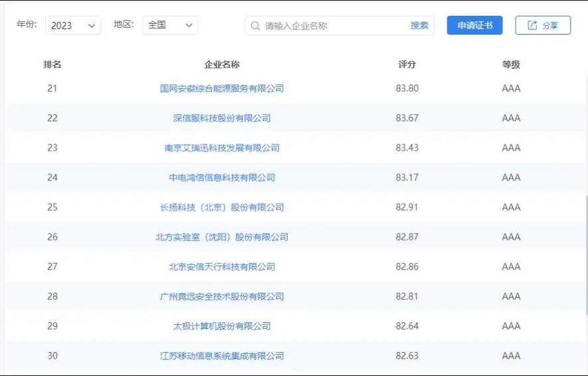Open the 年份 2023 year dropdown
Viewport: 588px width, 376px height.
click(73, 25)
